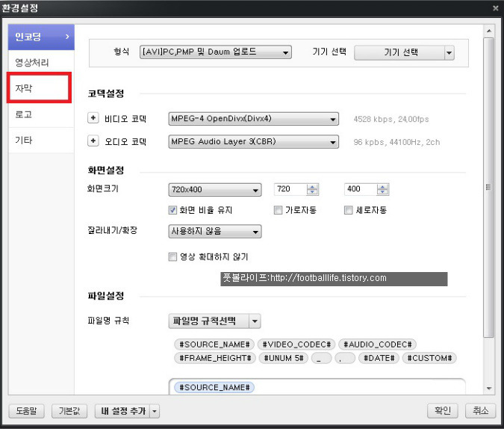Screen dimensions: 504x429
Task: Select the 로고 tab
Action: pyautogui.click(x=41, y=114)
